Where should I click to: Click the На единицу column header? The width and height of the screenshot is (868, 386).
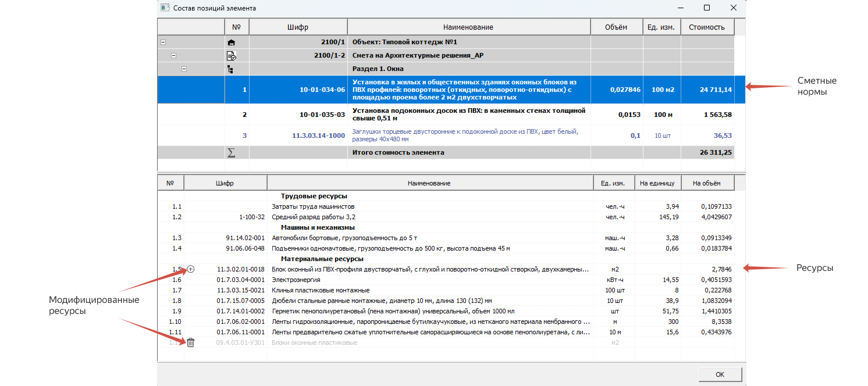point(657,183)
